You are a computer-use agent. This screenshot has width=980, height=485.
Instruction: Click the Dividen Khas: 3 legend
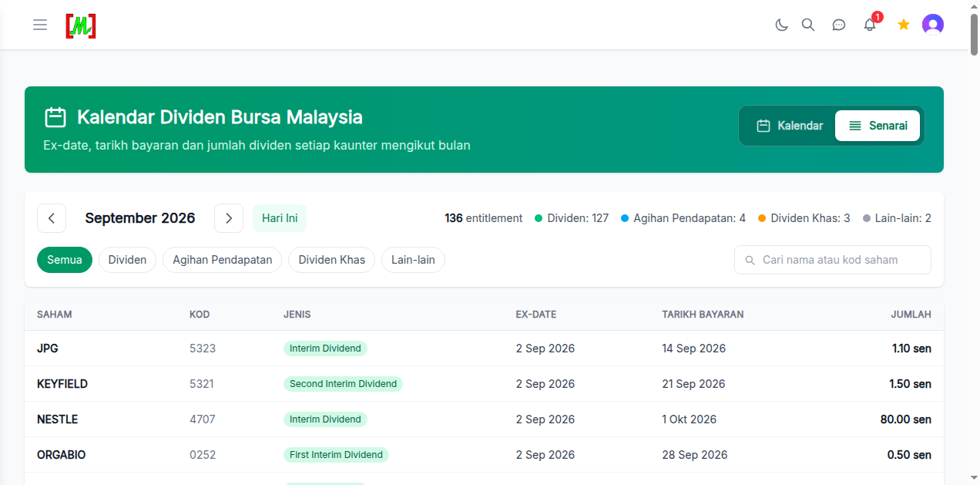804,218
